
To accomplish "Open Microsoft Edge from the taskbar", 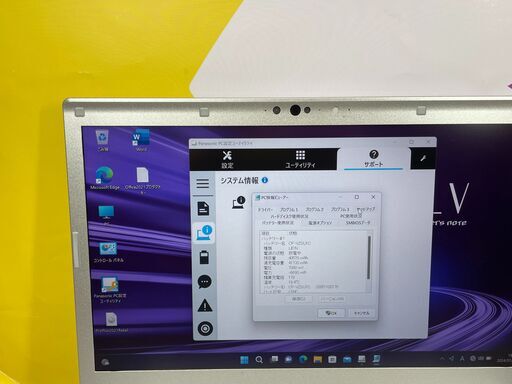I will (x=303, y=359).
